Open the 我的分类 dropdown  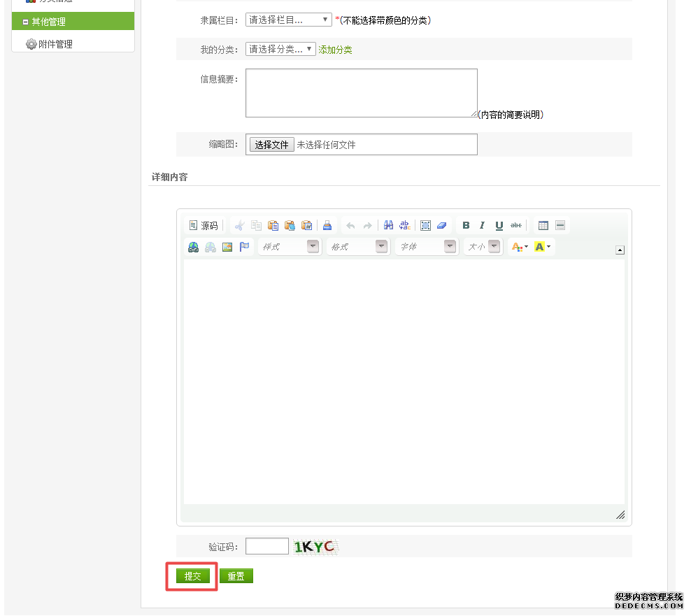point(280,49)
